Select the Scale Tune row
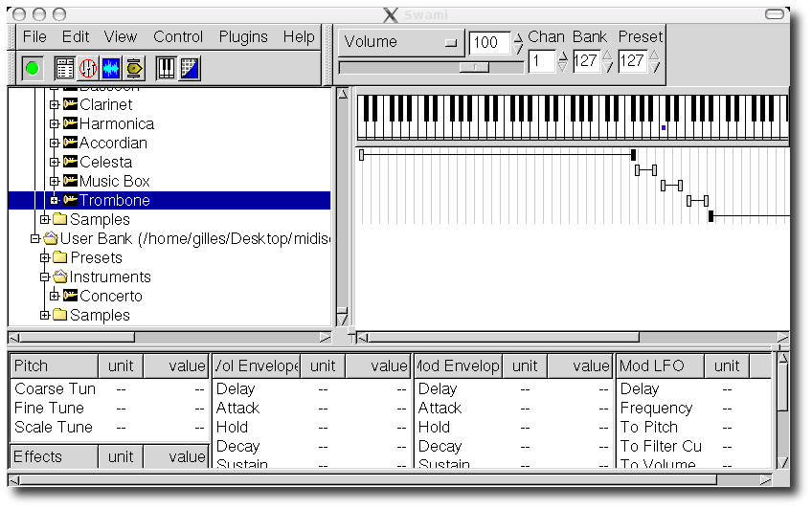 click(x=109, y=428)
